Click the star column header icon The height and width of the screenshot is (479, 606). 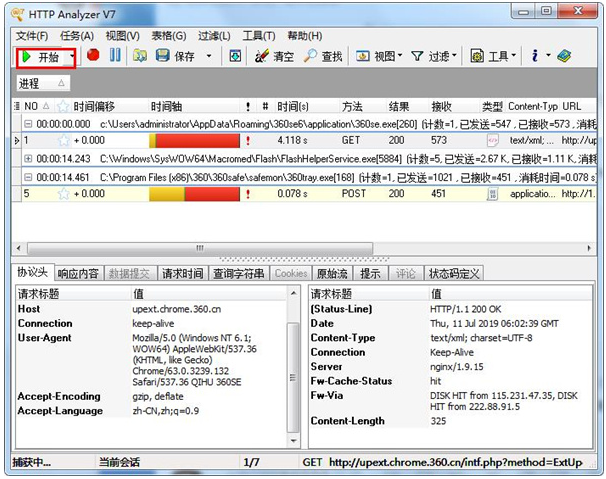click(x=62, y=106)
